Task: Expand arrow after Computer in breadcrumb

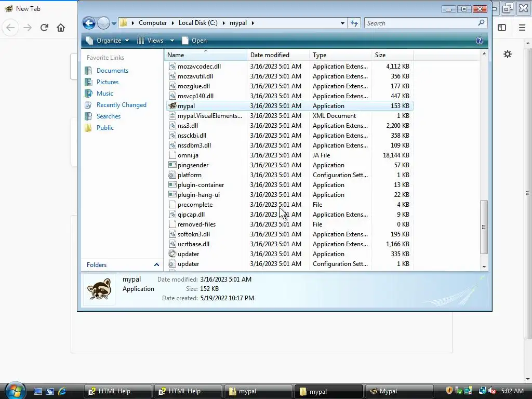Action: (172, 23)
